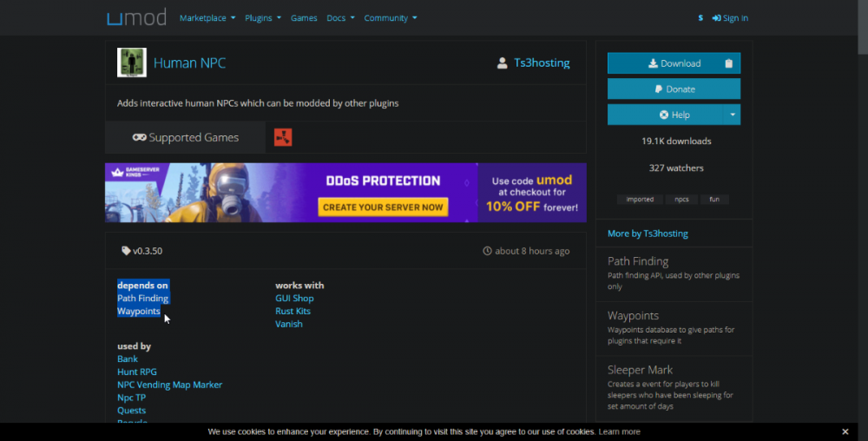The width and height of the screenshot is (868, 441).
Task: Go to the Games page
Action: coord(304,18)
